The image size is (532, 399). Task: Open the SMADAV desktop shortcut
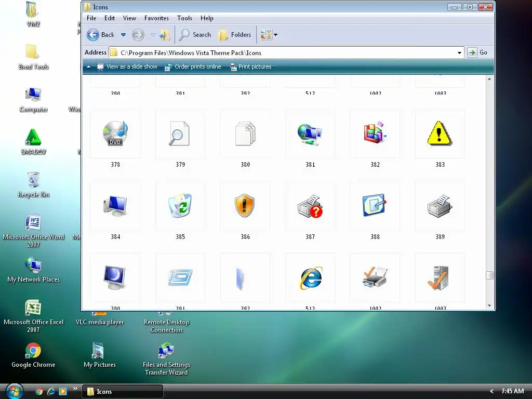click(33, 142)
